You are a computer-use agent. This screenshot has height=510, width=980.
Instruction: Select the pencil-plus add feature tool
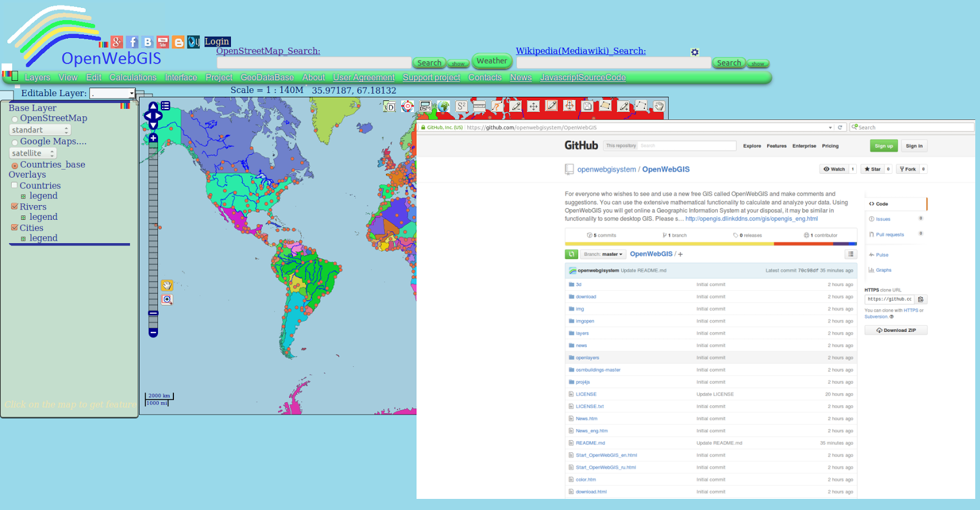click(624, 106)
